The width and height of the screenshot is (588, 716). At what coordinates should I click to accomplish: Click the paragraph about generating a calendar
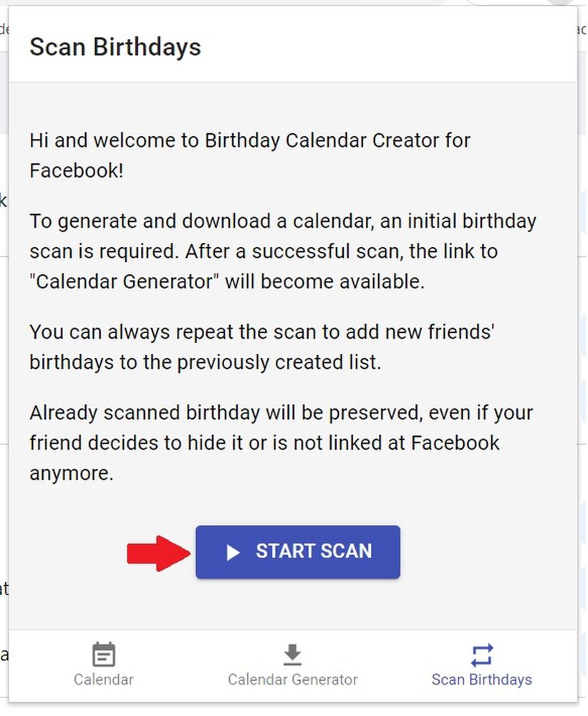282,251
